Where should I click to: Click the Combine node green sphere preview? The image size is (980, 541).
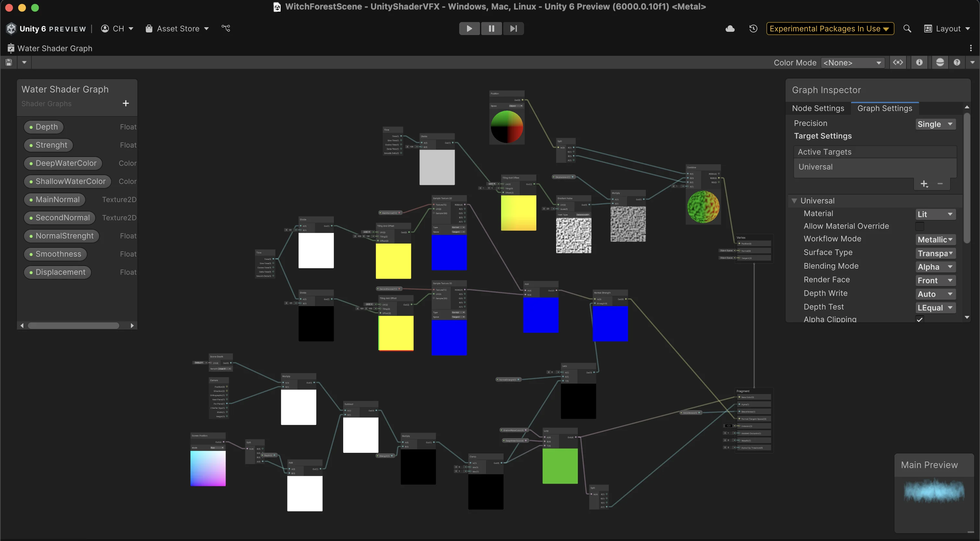(703, 207)
